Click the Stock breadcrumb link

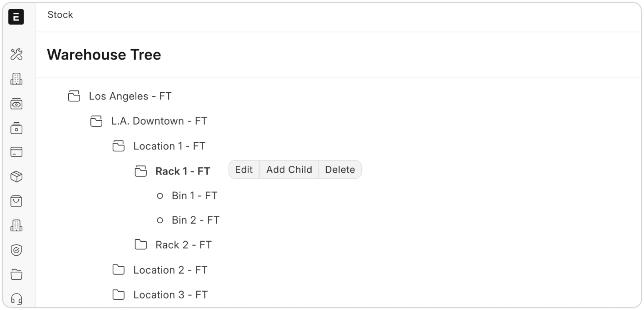60,15
